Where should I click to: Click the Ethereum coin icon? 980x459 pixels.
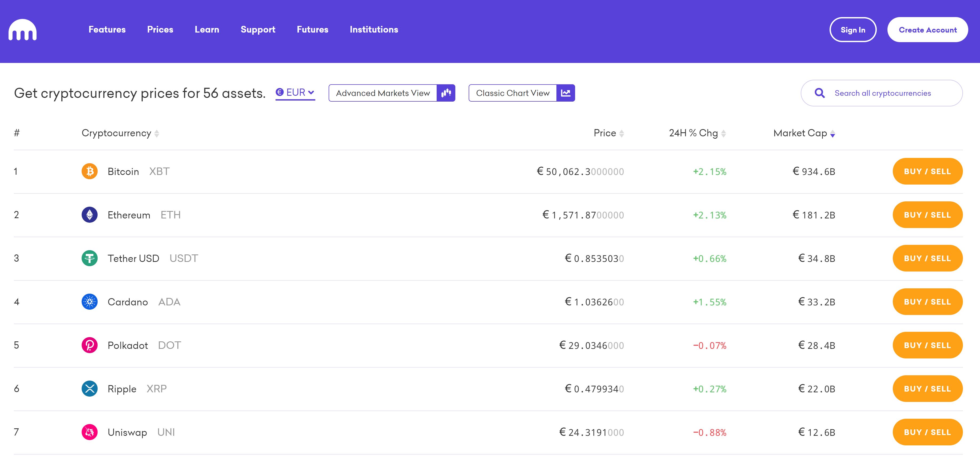point(89,214)
